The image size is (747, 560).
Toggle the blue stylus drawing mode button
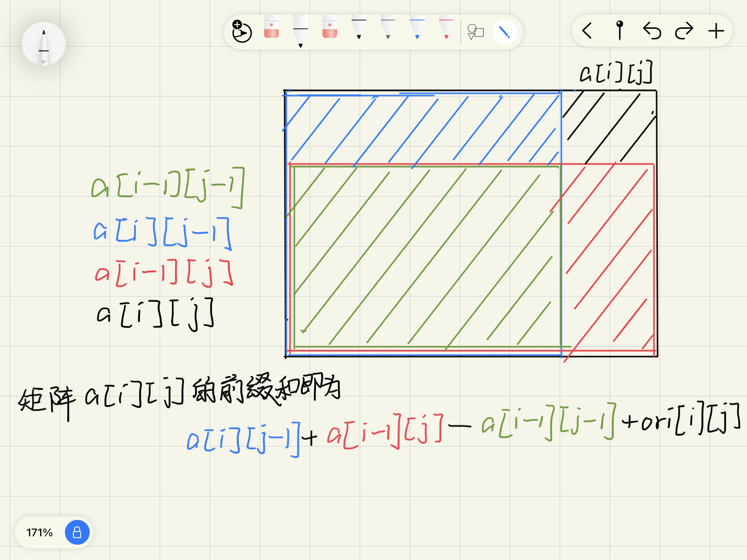point(504,32)
